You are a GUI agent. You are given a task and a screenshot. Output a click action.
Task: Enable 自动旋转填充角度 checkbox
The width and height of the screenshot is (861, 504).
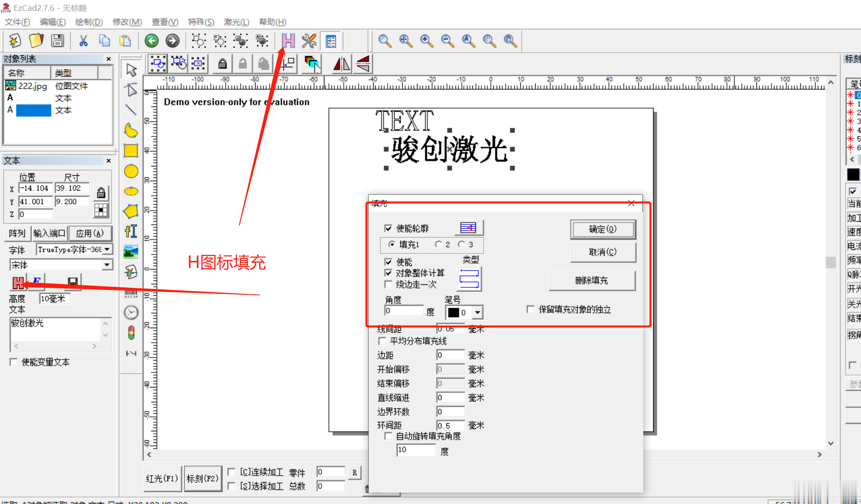(388, 436)
